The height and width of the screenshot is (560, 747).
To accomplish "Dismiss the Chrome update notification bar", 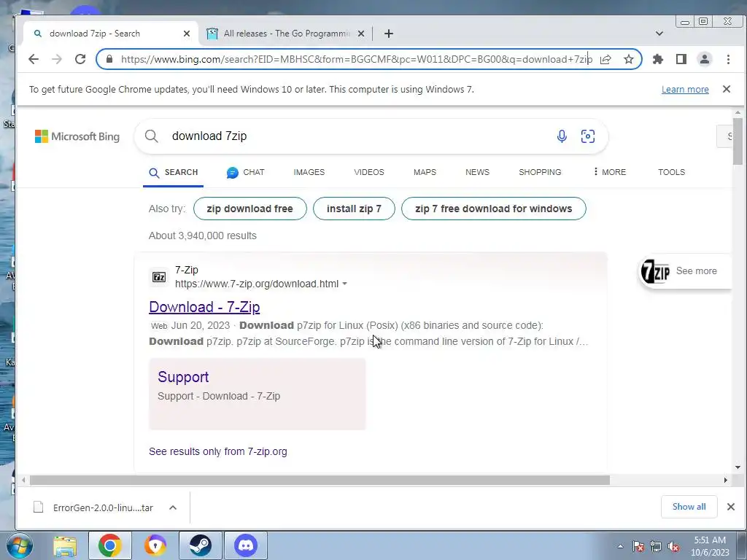I will pos(727,89).
